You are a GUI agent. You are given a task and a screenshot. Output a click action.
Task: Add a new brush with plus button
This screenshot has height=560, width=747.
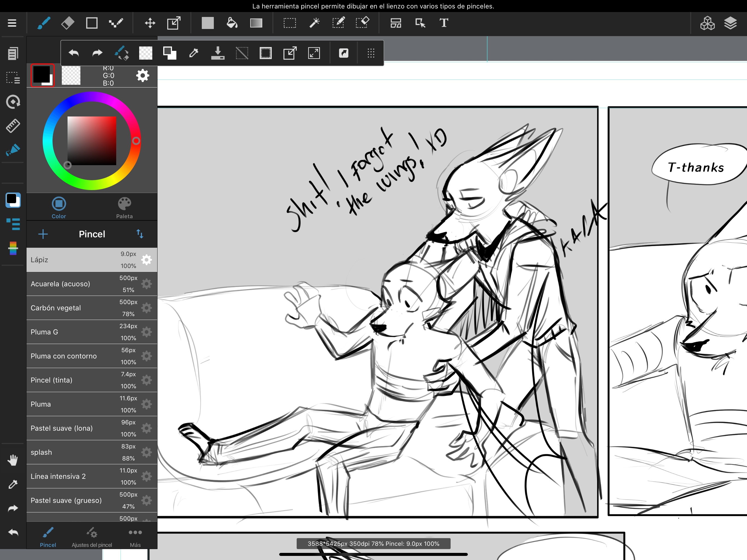pyautogui.click(x=43, y=234)
